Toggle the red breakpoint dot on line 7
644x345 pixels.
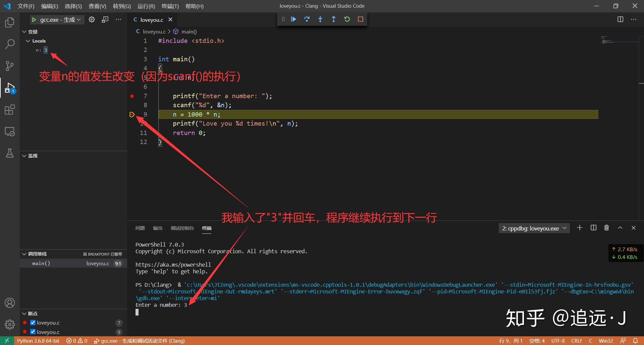tap(131, 96)
